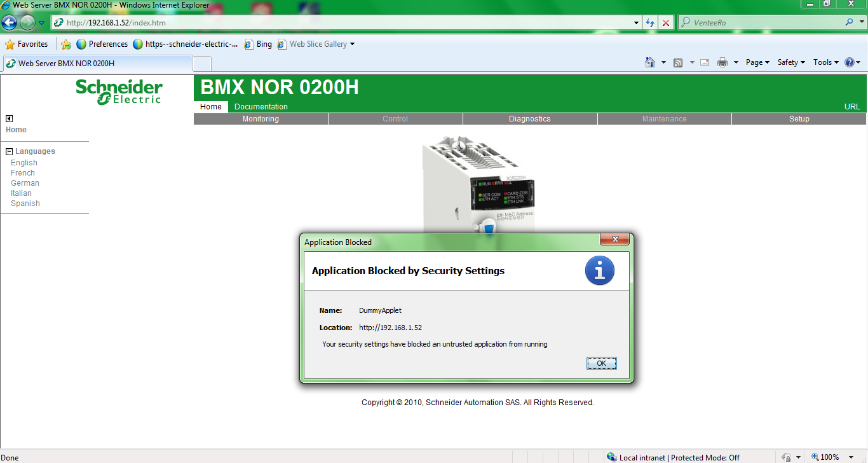Open the Bing favorites link
Image resolution: width=868 pixels, height=463 pixels.
[257, 44]
